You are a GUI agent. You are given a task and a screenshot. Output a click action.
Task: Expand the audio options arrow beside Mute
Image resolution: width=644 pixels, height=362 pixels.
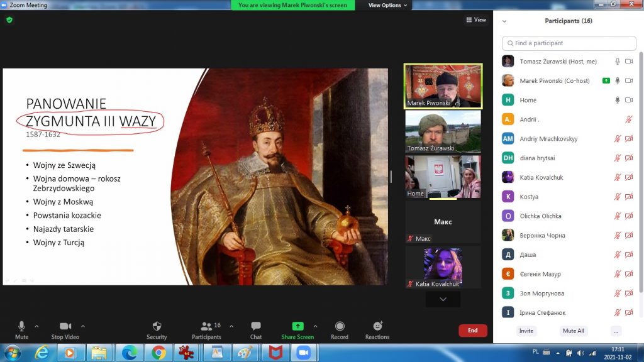[x=36, y=326]
